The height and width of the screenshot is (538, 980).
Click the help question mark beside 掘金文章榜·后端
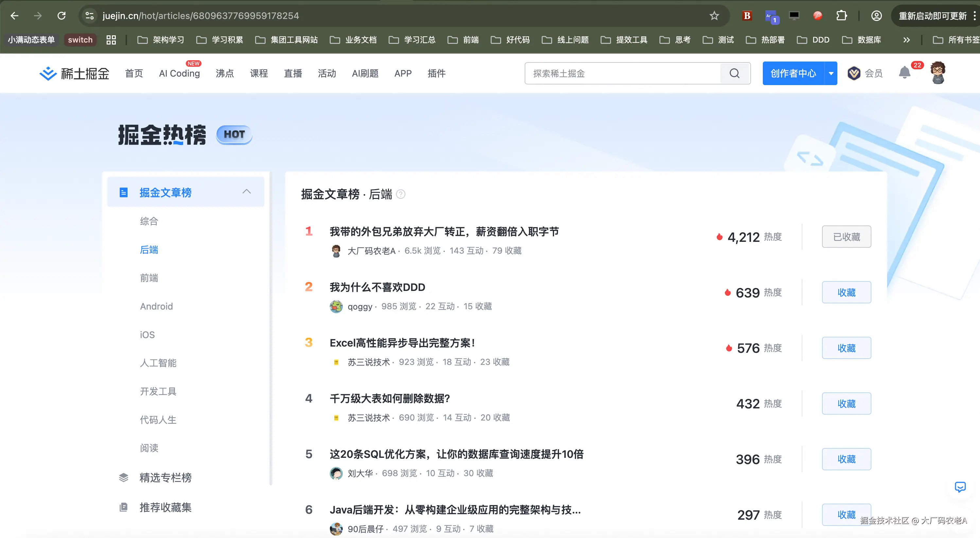pos(401,194)
